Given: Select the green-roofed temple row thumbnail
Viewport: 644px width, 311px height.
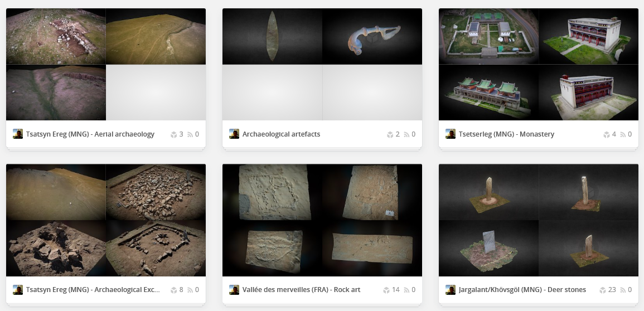Looking at the screenshot, I should click(x=489, y=93).
